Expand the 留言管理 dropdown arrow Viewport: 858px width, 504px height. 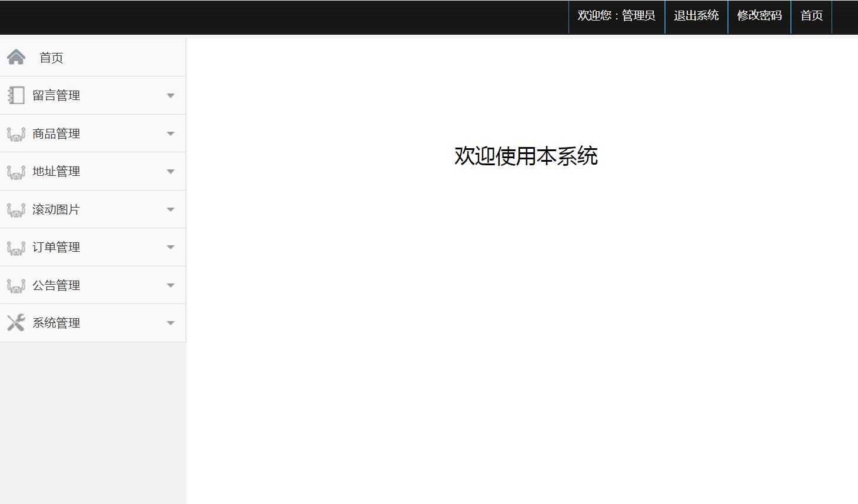click(171, 96)
